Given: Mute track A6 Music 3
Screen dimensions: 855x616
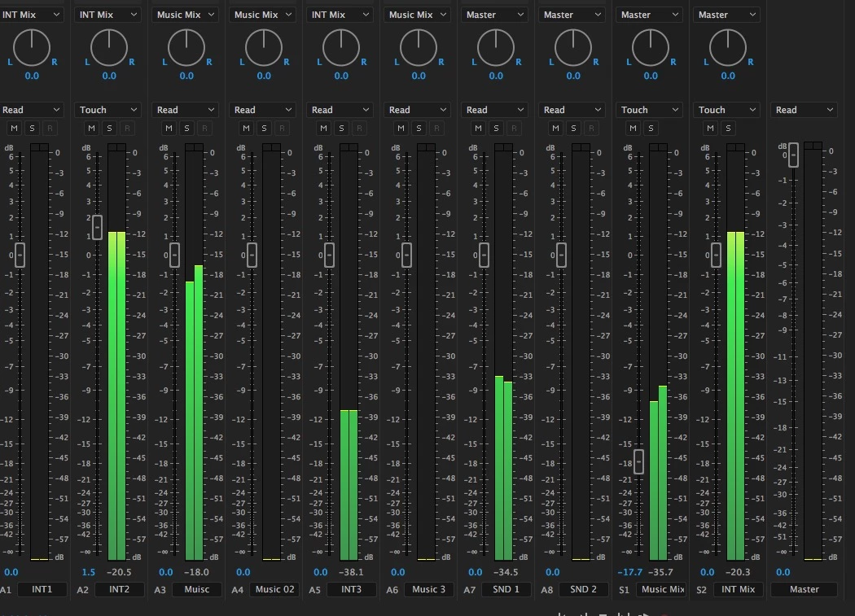Looking at the screenshot, I should (401, 128).
